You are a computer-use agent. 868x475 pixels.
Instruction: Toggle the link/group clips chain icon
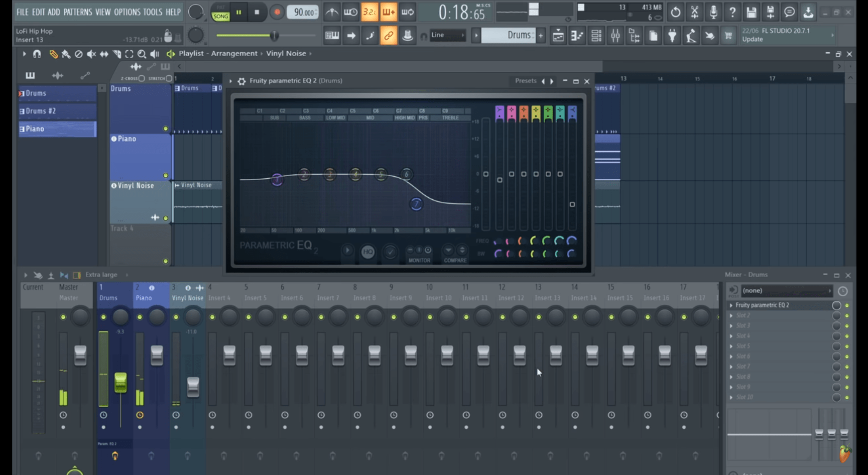point(389,35)
